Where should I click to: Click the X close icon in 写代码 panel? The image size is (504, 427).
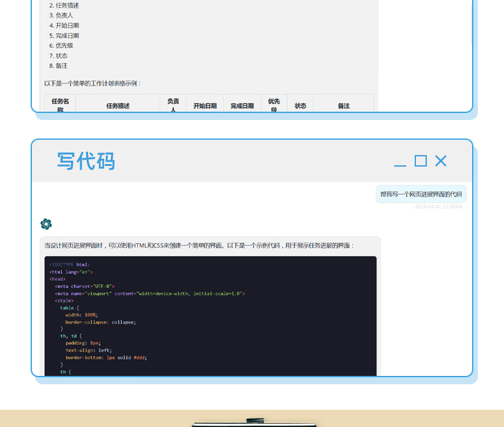[x=441, y=161]
